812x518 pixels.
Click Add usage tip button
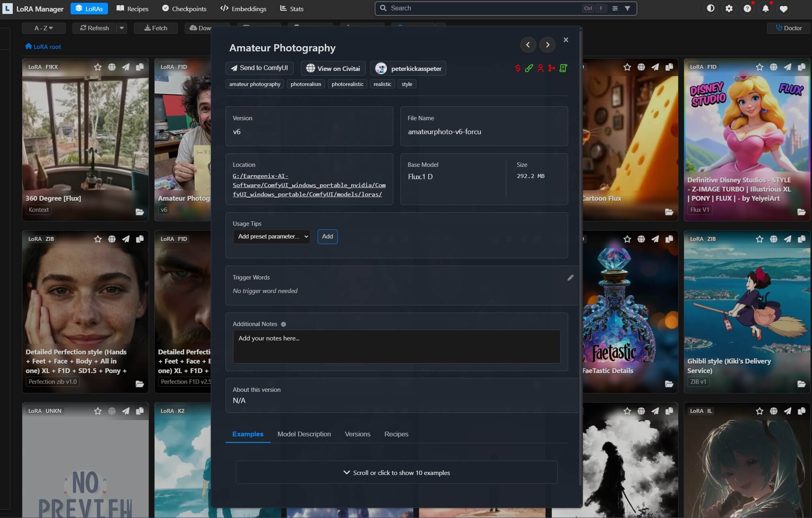coord(328,237)
